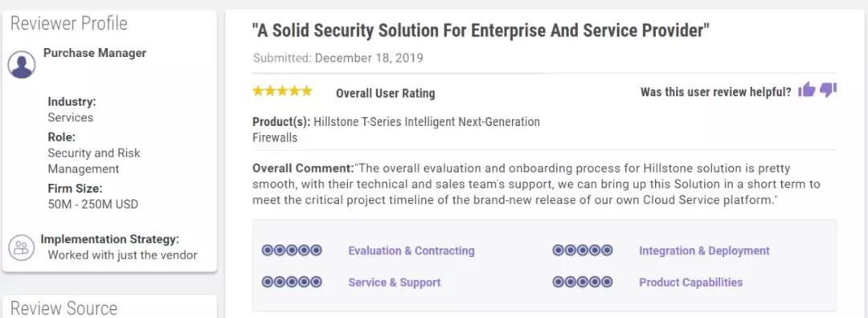
Task: Click the Overall Comment paragraph text
Action: point(537,184)
